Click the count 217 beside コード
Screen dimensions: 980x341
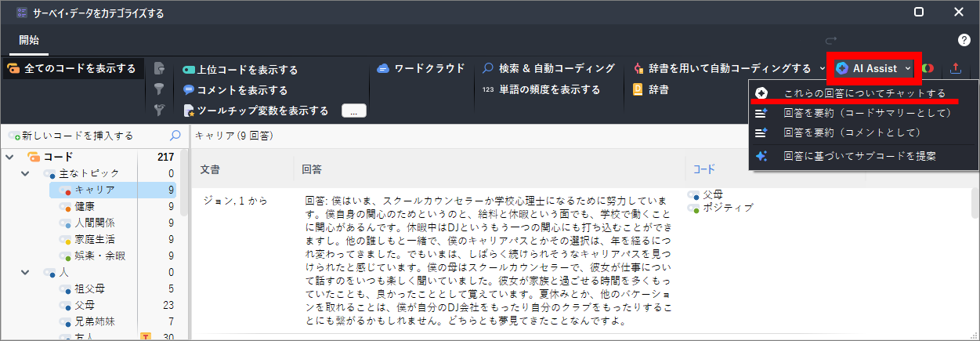(165, 157)
